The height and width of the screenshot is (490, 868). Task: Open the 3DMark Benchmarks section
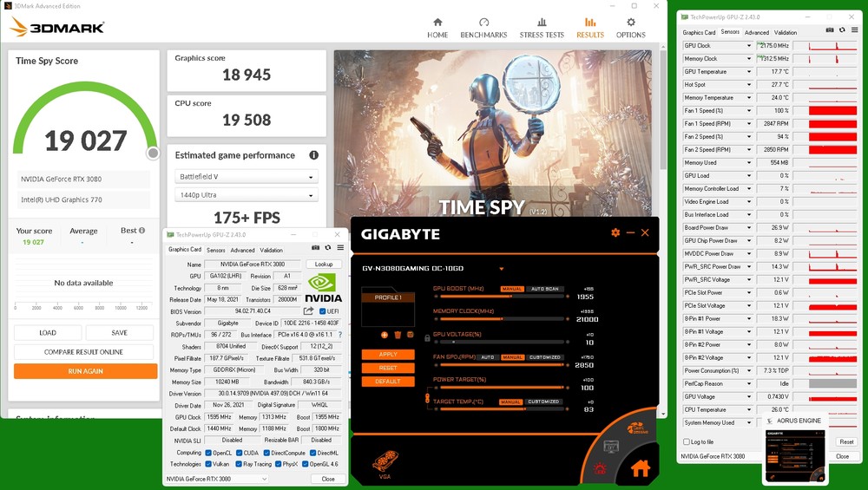(x=483, y=28)
